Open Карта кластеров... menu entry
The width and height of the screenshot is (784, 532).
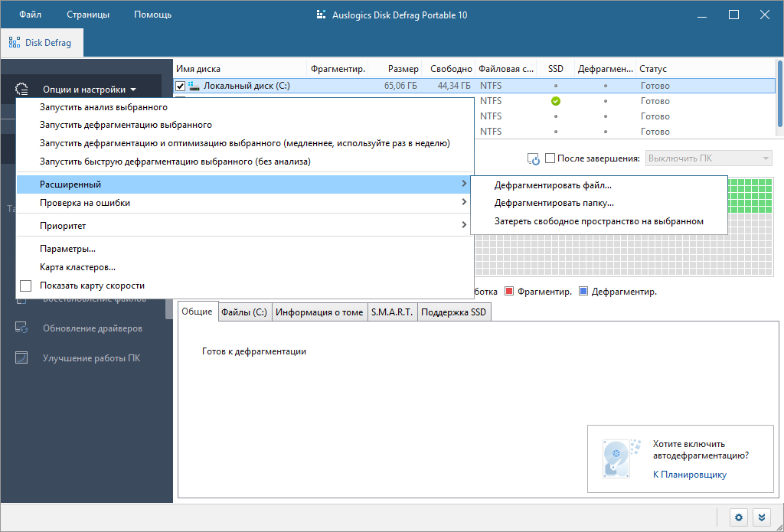point(245,267)
